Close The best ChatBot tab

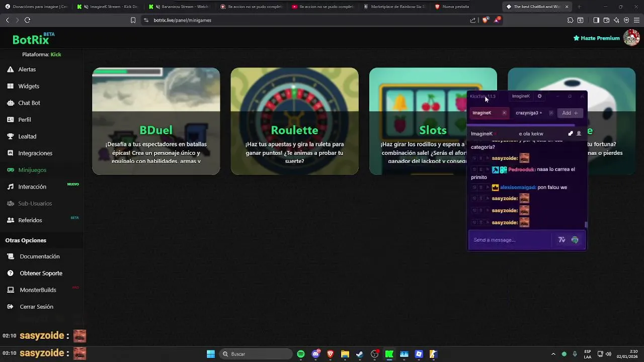pyautogui.click(x=567, y=7)
